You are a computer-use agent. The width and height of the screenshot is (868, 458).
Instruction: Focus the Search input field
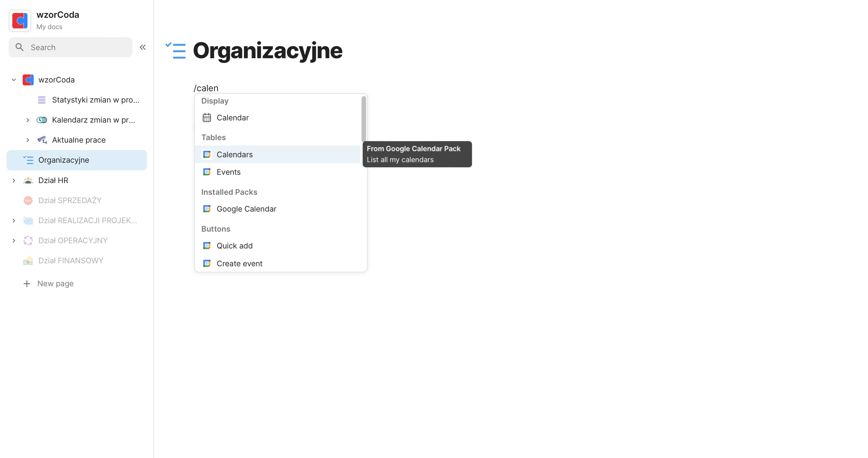pos(77,47)
